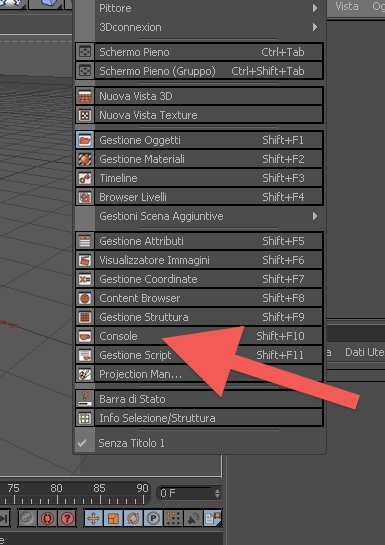
Task: Click the document clip icon beside the speaker icon
Action: (213, 519)
